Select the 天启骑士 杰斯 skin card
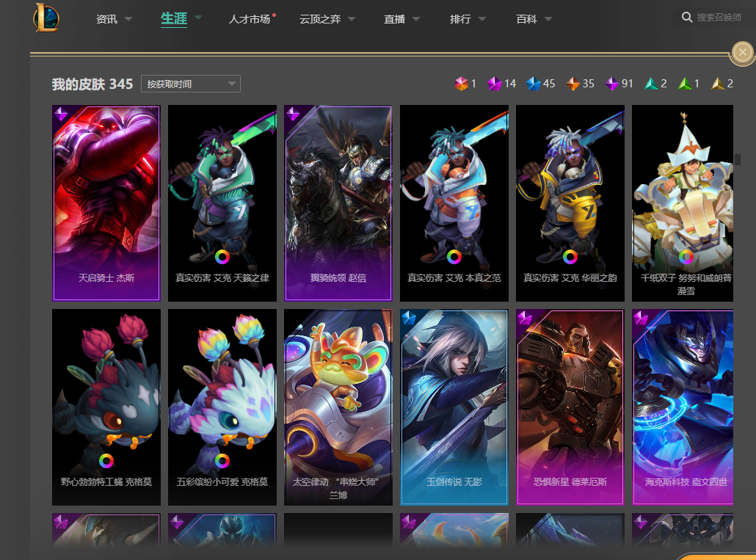Viewport: 756px width, 560px height. point(106,203)
